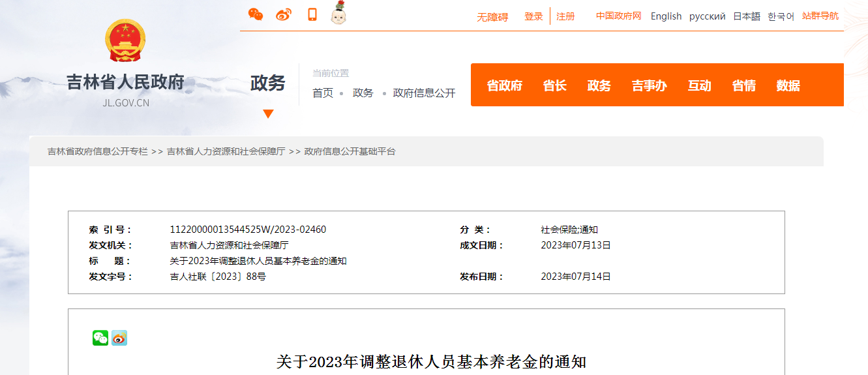
Task: Click index number 11220000013544525W/2023-02460
Action: pos(248,230)
